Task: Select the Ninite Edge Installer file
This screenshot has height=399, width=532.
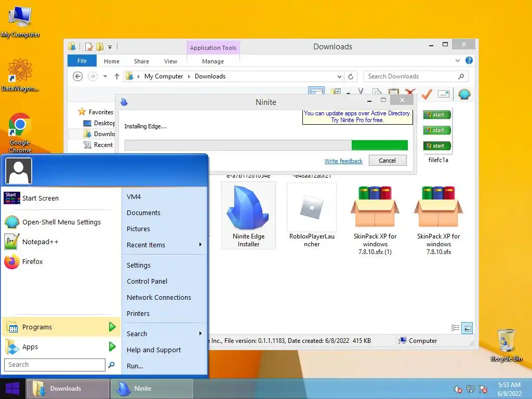Action: [x=248, y=216]
